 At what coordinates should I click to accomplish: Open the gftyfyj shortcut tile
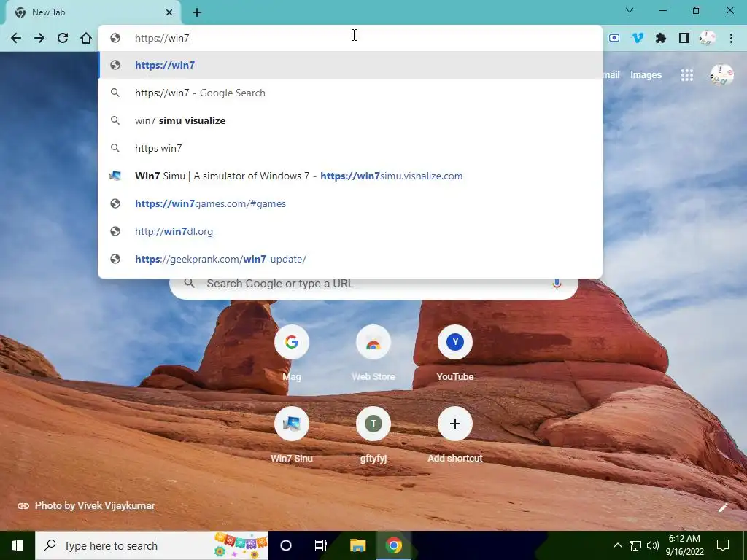373,435
